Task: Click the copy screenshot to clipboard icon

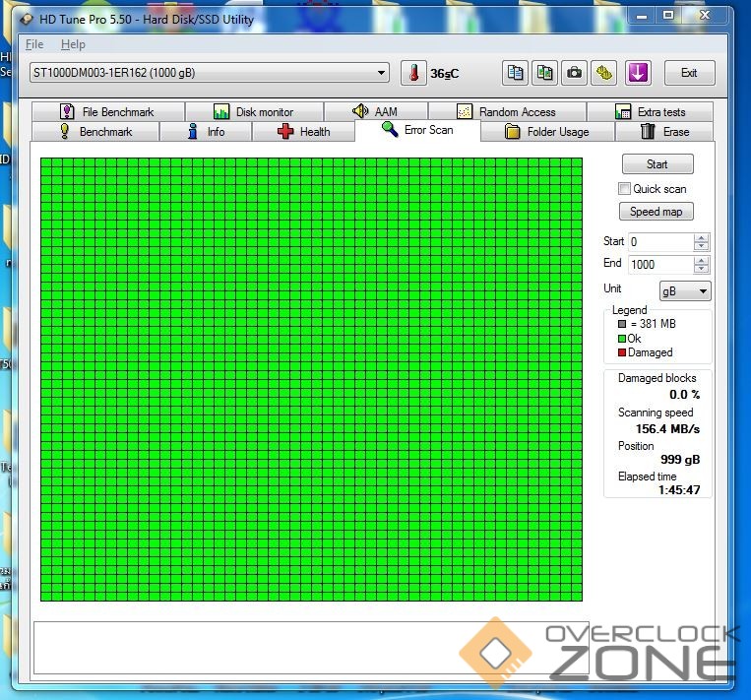Action: tap(544, 73)
